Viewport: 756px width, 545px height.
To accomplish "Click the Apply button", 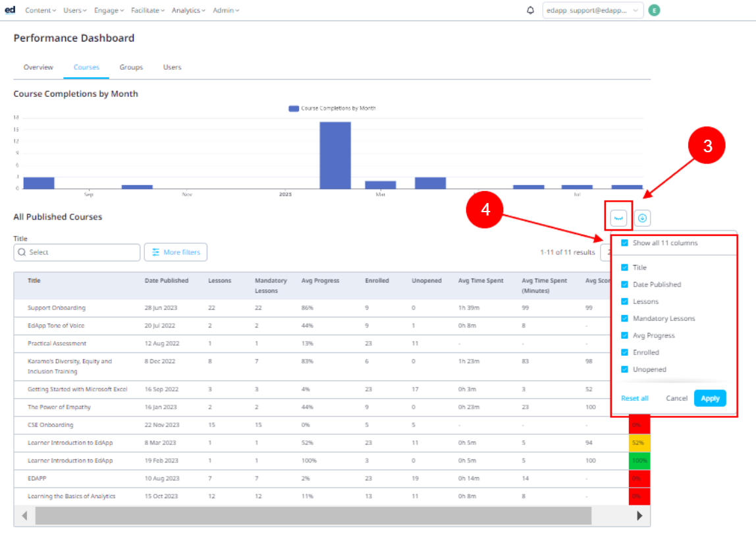I will point(710,398).
